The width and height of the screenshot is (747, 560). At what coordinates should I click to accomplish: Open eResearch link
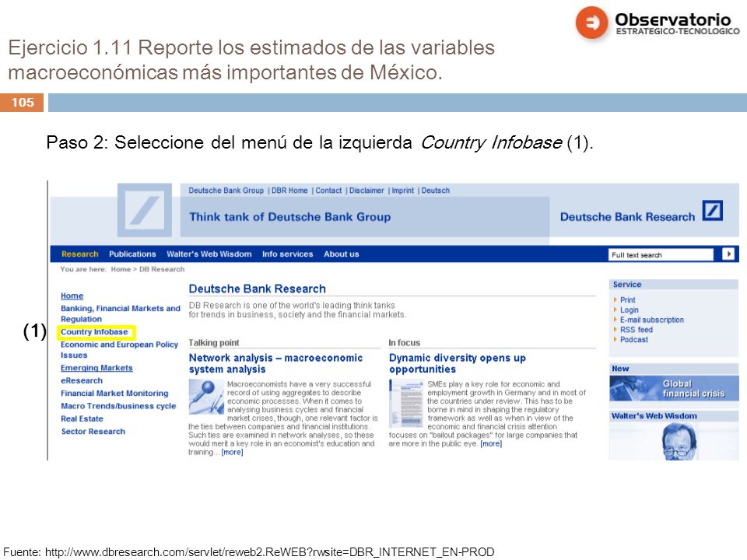pyautogui.click(x=82, y=380)
